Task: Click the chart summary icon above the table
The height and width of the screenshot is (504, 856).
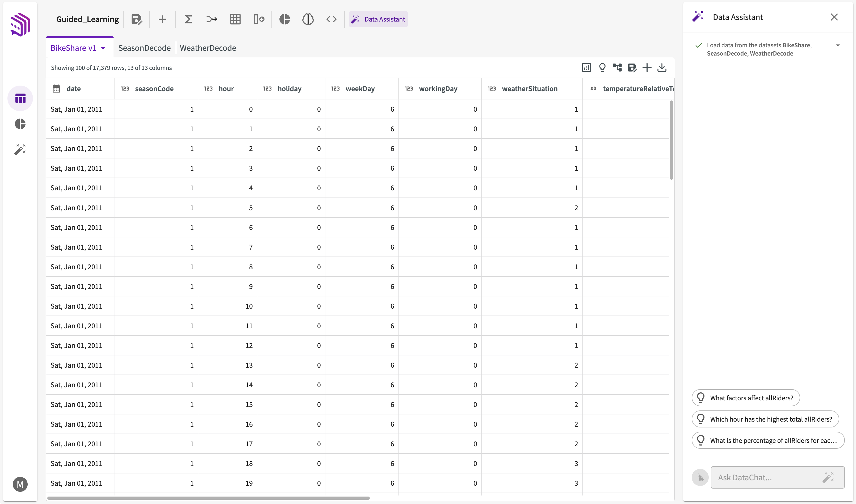Action: tap(586, 68)
